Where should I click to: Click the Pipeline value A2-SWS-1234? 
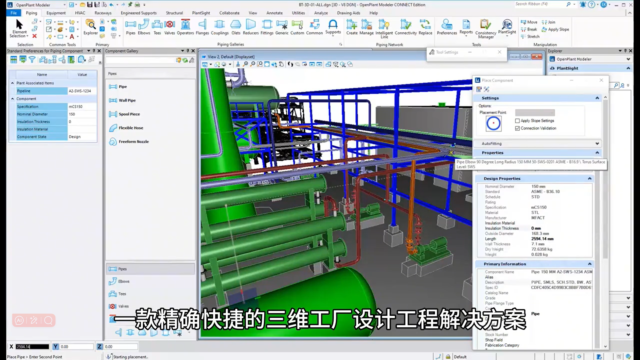[82, 91]
